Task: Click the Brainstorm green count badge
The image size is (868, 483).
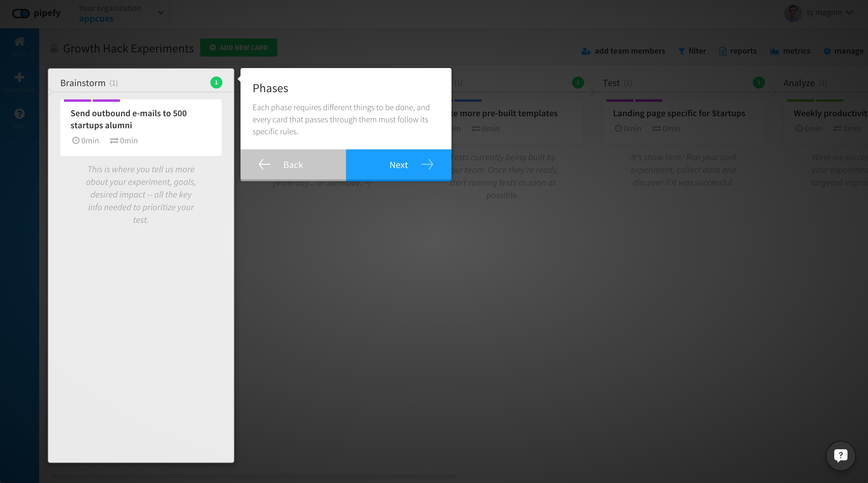Action: pos(216,83)
